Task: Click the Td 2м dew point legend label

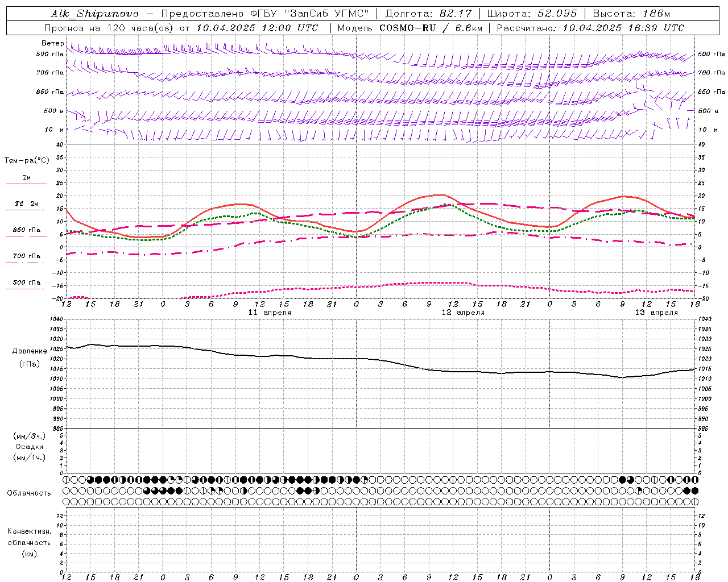Action: point(27,203)
